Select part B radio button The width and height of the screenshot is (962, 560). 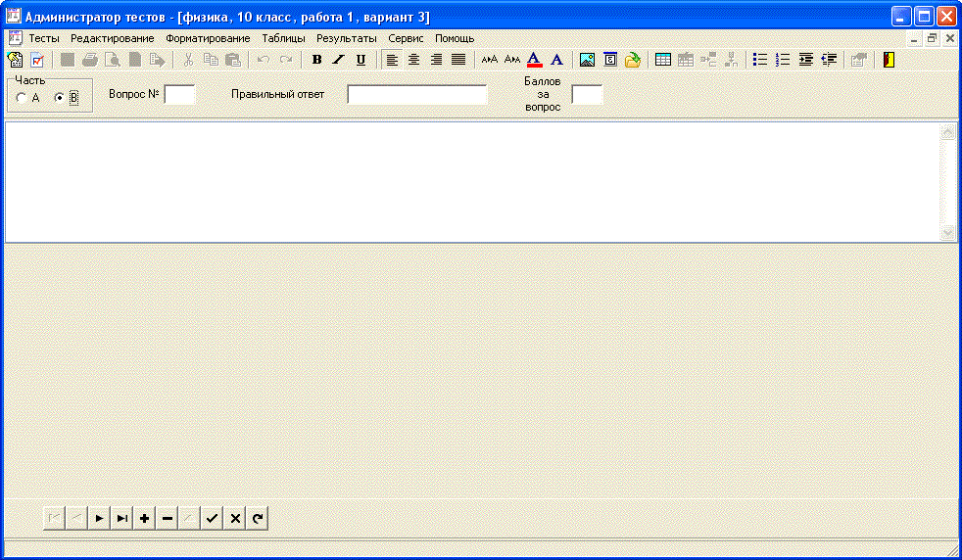point(59,98)
